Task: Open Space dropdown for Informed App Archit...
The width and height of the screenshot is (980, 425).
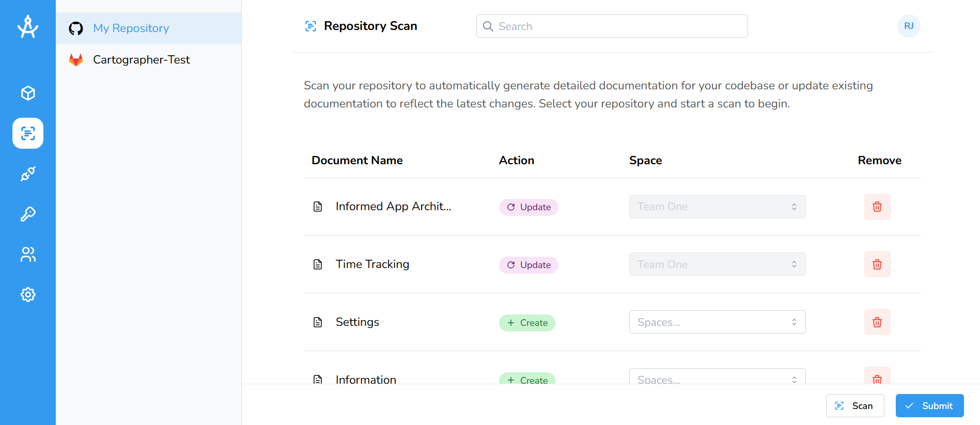Action: (x=717, y=207)
